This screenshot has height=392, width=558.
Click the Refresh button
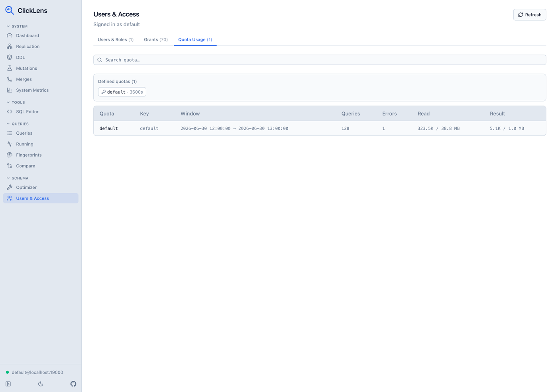point(530,15)
